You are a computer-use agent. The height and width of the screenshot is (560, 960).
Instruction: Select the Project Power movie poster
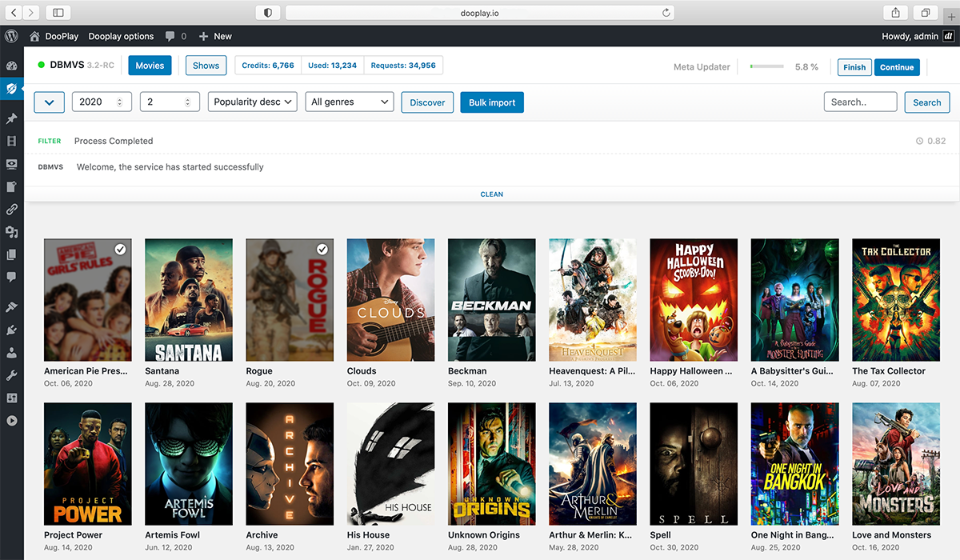click(88, 464)
